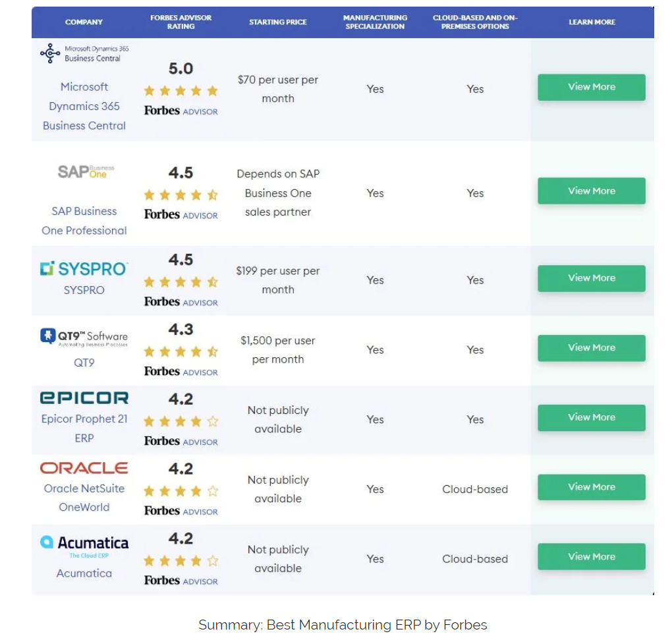This screenshot has width=672, height=644.
Task: Select View More in the SYSPRO row
Action: point(591,278)
